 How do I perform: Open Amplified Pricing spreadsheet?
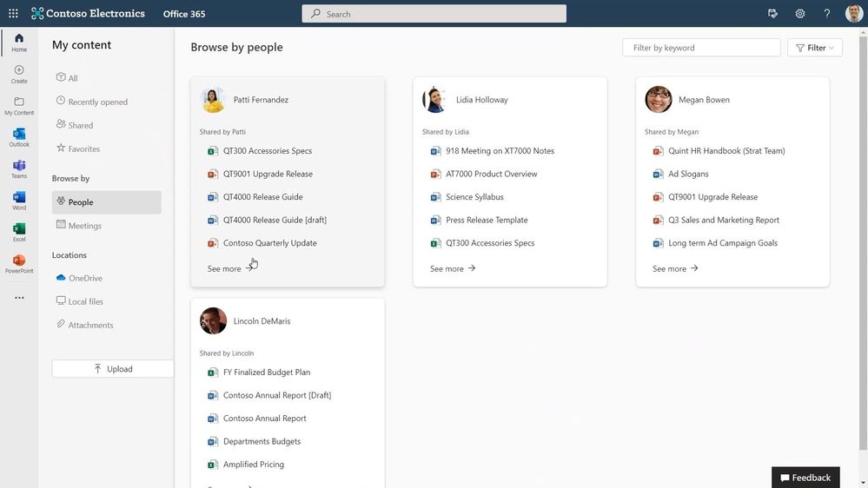(x=254, y=465)
